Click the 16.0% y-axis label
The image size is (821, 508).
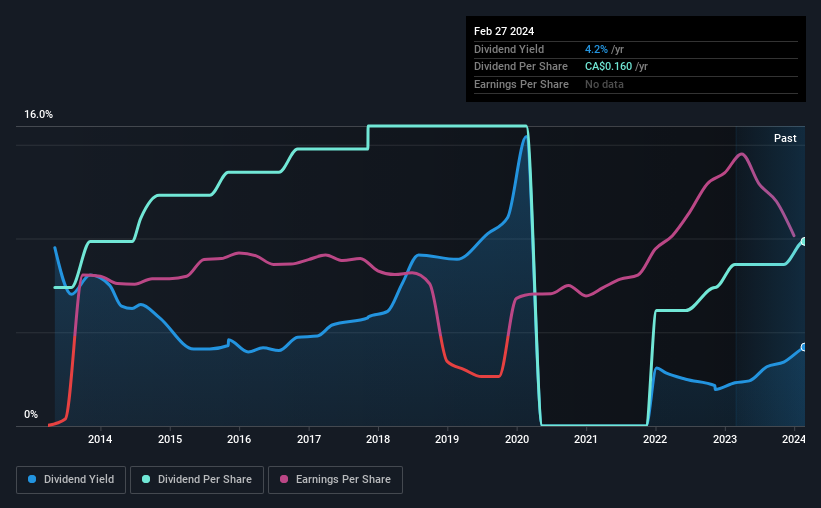[38, 115]
